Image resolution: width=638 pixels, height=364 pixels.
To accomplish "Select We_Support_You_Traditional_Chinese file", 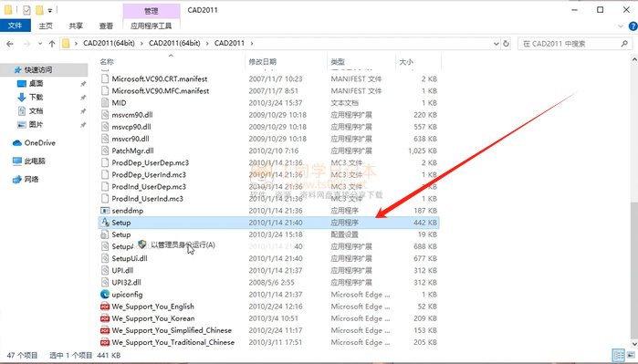I will point(173,342).
